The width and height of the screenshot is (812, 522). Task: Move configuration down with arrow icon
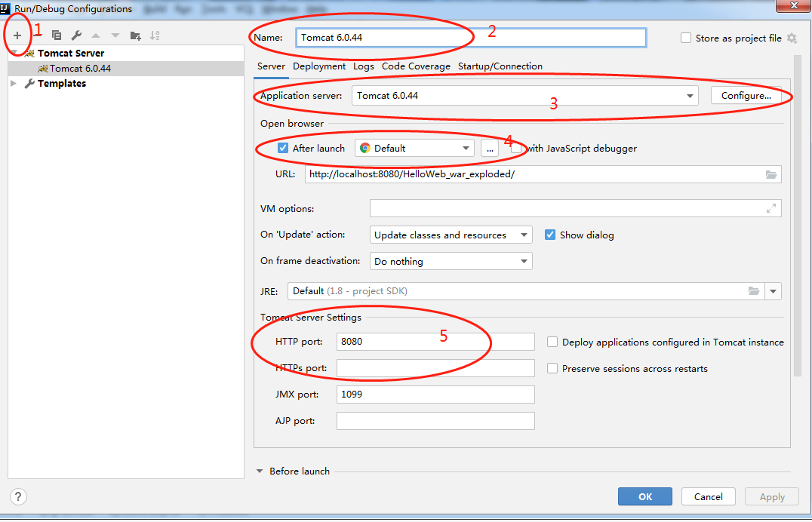[x=115, y=35]
